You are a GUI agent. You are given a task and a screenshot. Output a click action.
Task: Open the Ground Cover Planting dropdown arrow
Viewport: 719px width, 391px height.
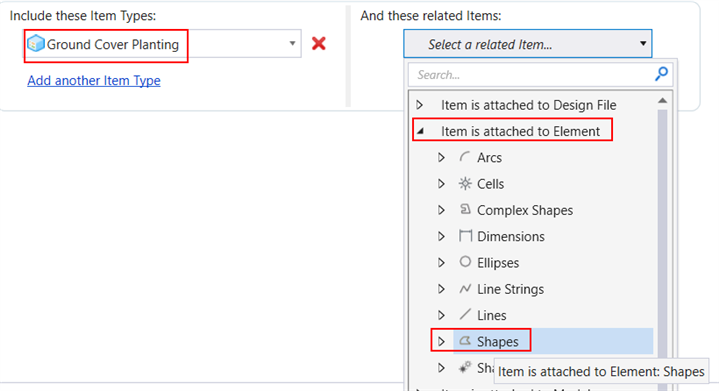pos(292,44)
